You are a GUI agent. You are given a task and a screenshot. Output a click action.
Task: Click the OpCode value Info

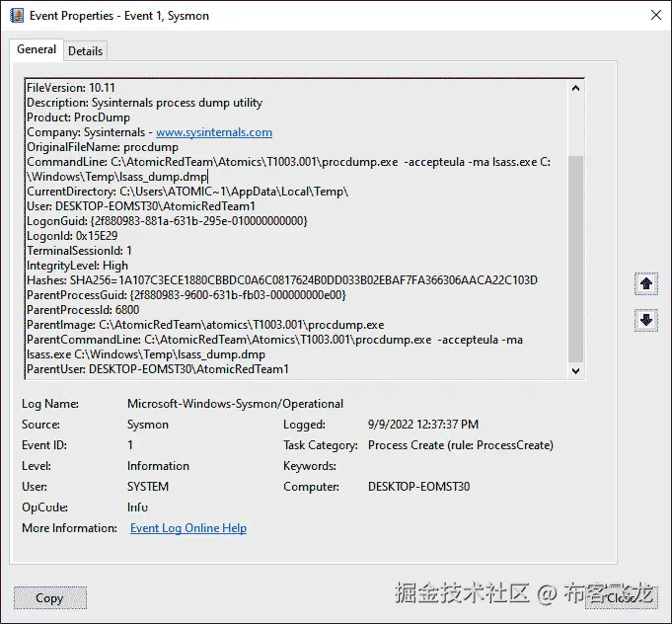[x=137, y=507]
